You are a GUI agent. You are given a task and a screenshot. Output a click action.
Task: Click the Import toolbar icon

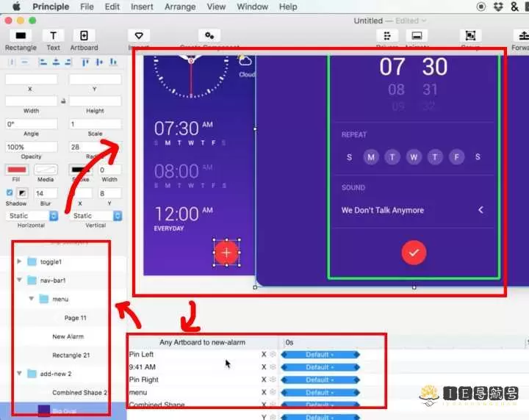coord(139,36)
